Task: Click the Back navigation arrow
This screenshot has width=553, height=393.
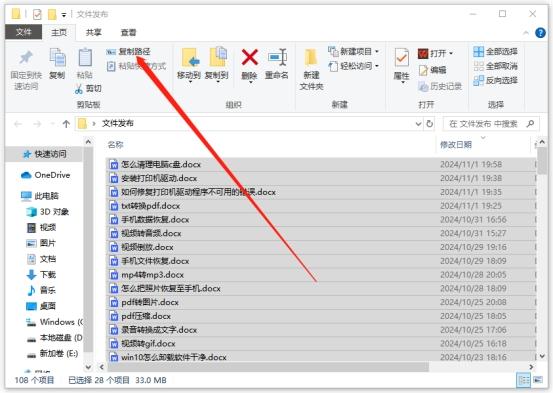Action: [x=18, y=124]
